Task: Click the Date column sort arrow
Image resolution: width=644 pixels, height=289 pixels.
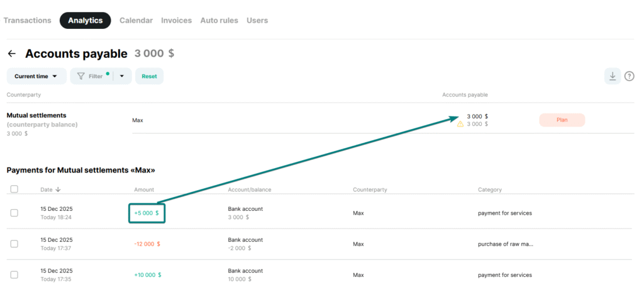Action: coord(58,190)
